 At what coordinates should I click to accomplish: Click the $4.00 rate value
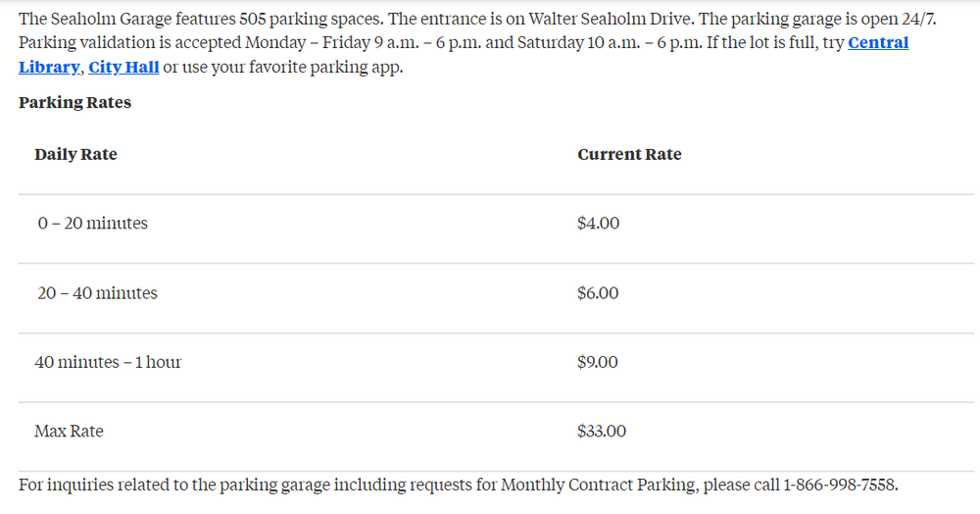pos(599,224)
